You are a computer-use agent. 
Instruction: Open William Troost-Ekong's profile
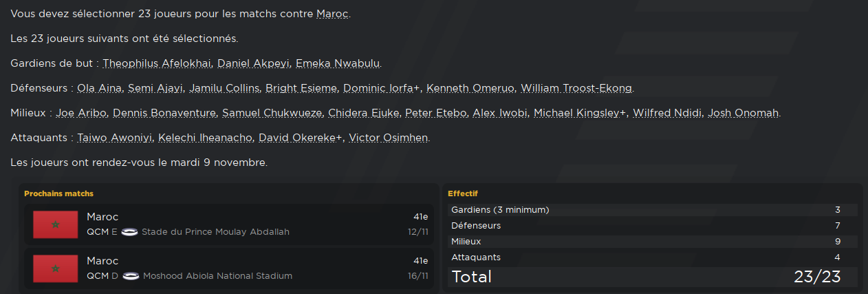click(576, 89)
